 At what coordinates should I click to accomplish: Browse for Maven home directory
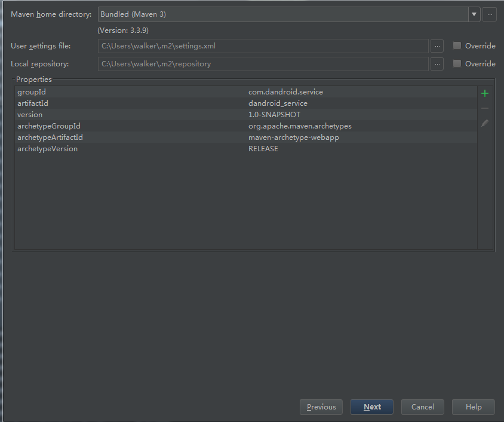490,14
